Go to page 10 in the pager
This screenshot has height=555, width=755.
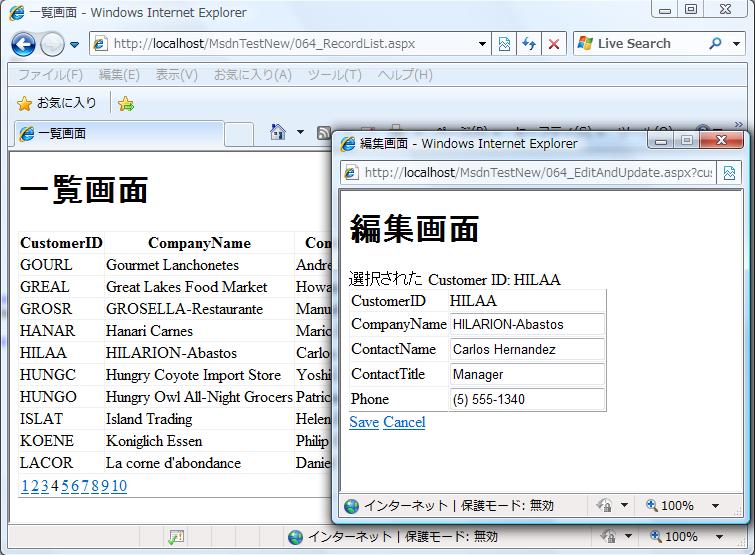pos(119,486)
